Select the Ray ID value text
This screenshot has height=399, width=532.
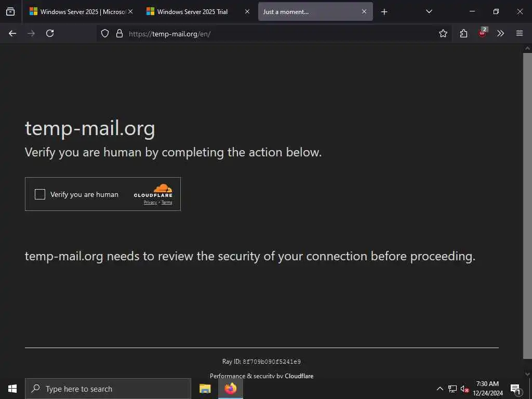pos(272,362)
